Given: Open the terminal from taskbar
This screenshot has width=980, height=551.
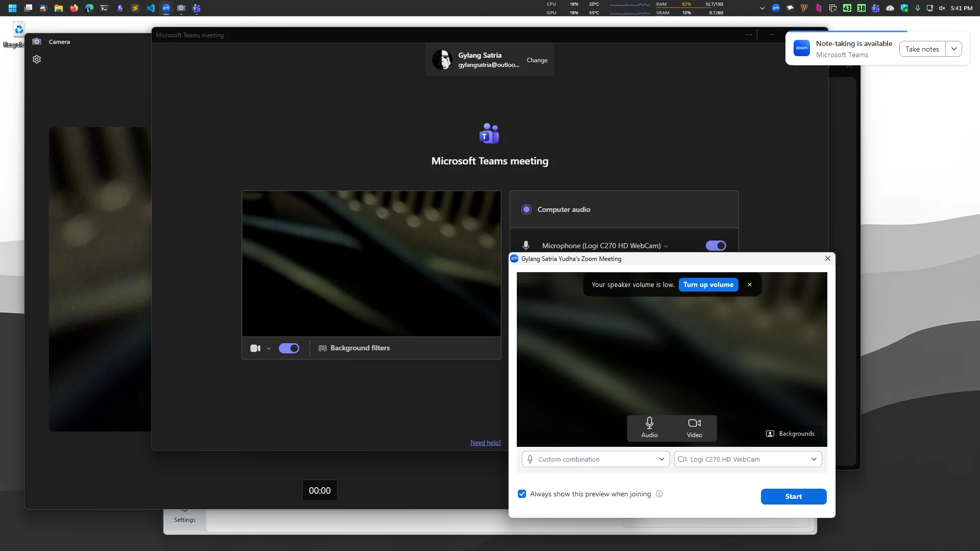Looking at the screenshot, I should [x=105, y=8].
